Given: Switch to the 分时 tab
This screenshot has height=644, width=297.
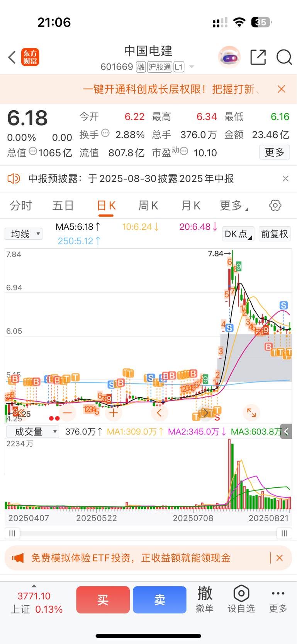Looking at the screenshot, I should pyautogui.click(x=21, y=205).
